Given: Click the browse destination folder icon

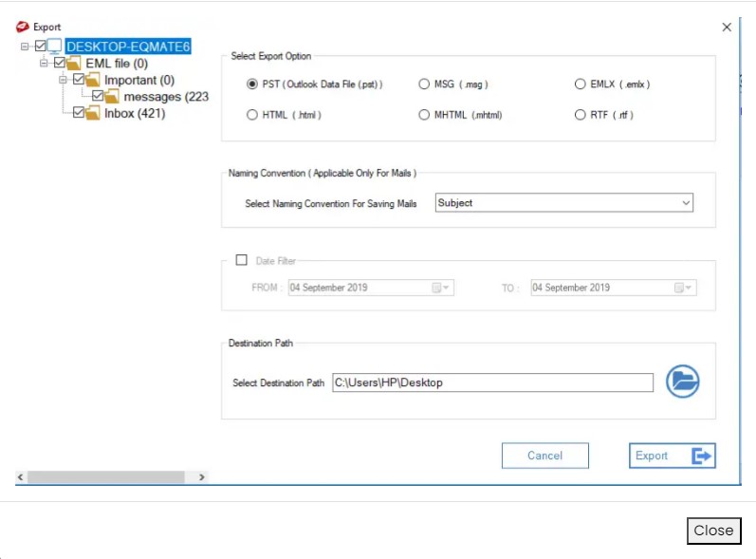Looking at the screenshot, I should point(682,381).
